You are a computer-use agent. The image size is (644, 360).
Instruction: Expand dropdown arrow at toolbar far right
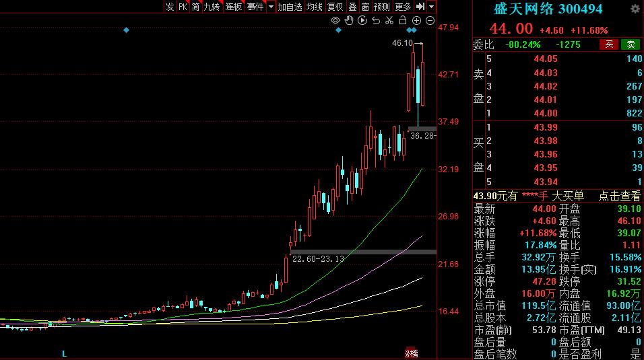coord(431,7)
